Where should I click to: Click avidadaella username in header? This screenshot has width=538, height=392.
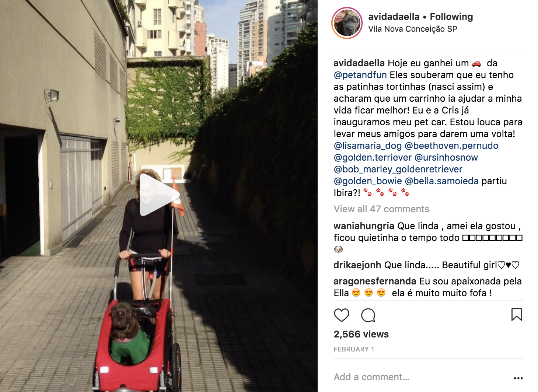(x=394, y=17)
